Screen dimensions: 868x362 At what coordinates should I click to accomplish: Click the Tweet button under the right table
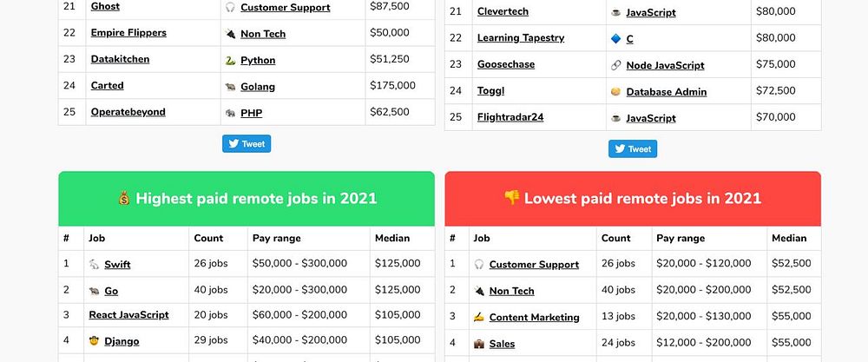pyautogui.click(x=633, y=149)
